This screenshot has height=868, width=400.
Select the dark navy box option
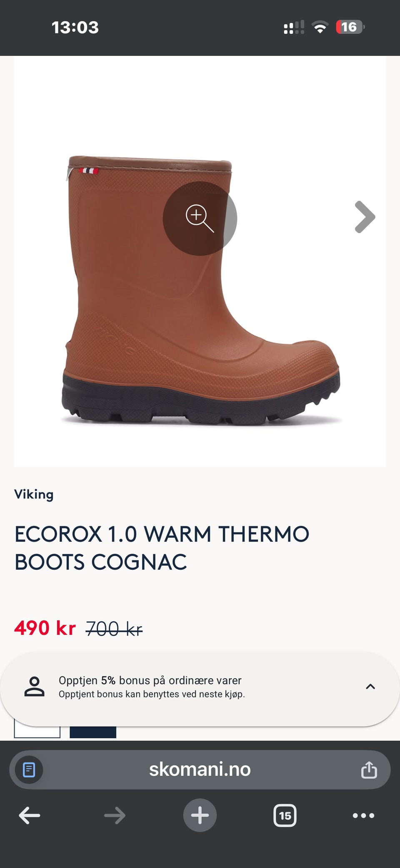[x=93, y=732]
